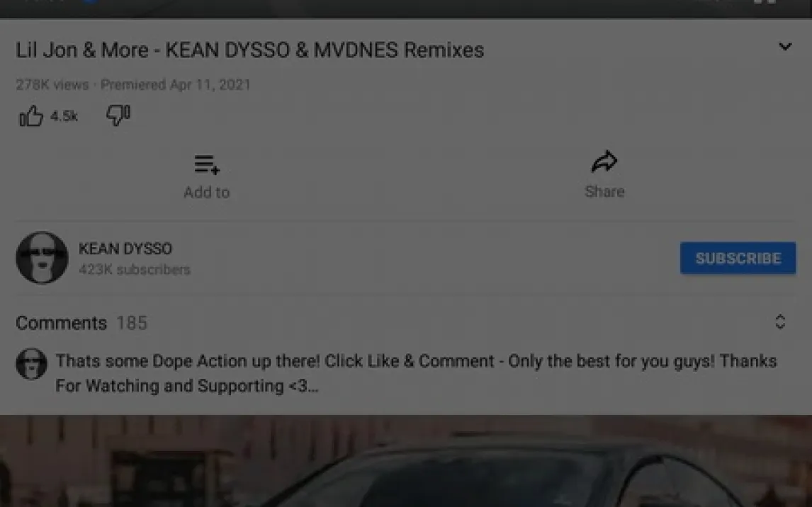Click the Share arrow icon
Screen dimensions: 812x507
pyautogui.click(x=604, y=162)
